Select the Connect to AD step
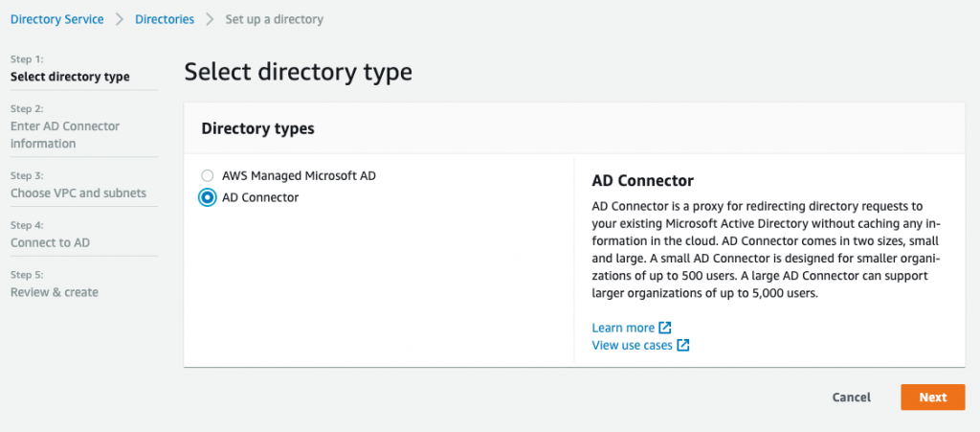Viewport: 980px width, 432px height. (x=50, y=242)
